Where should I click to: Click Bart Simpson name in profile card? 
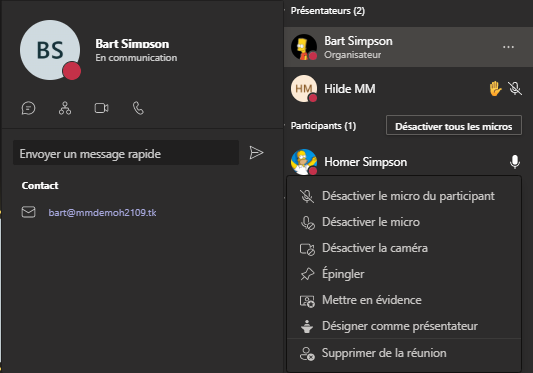click(x=132, y=44)
